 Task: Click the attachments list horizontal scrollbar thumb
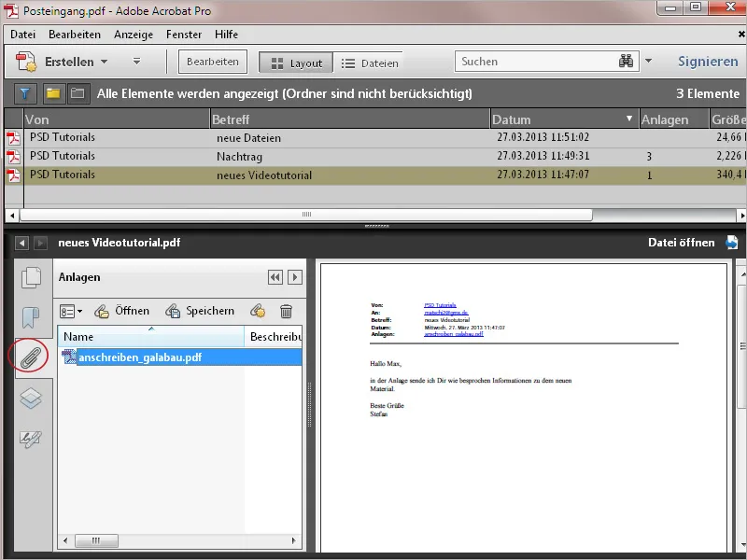97,540
